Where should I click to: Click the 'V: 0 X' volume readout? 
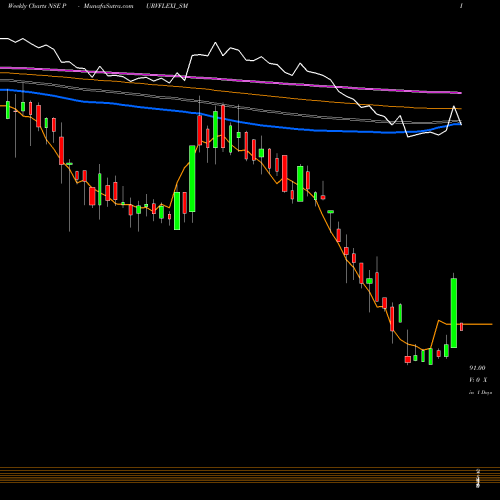[478, 380]
